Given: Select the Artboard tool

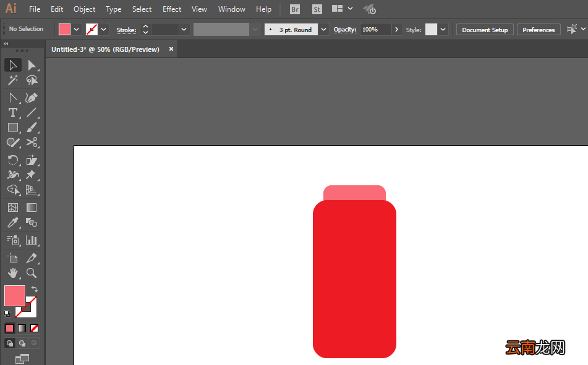Looking at the screenshot, I should (x=13, y=258).
